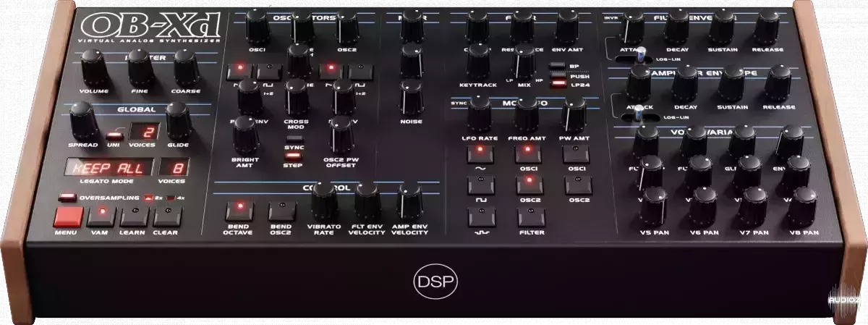Toggle the VAM button
Viewport: 868px width, 325px height.
101,215
